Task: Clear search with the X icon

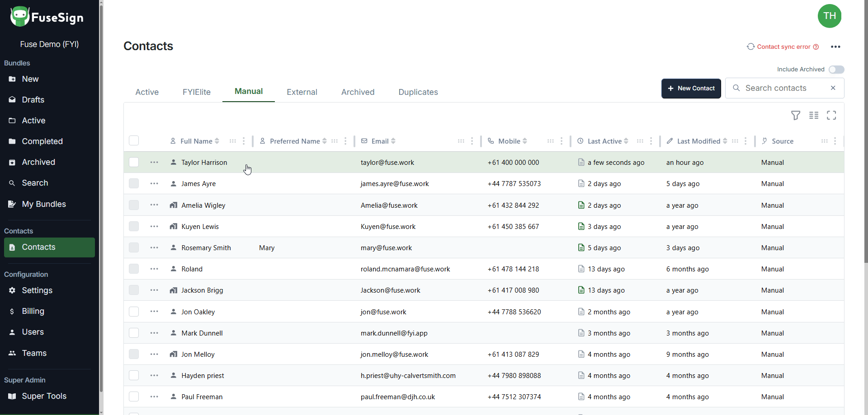Action: point(833,88)
